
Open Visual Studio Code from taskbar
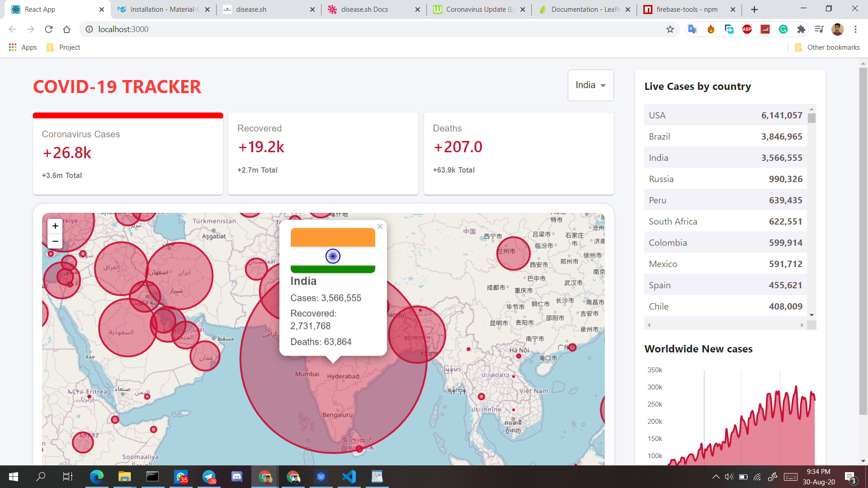point(349,477)
